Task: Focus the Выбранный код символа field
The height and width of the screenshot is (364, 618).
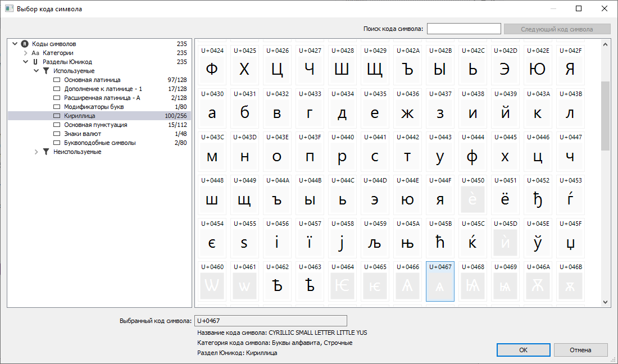Action: tap(271, 321)
